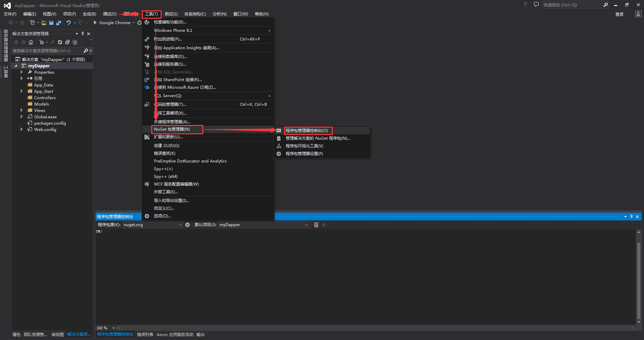This screenshot has width=644, height=340.
Task: Click the Solution Explorer search box
Action: [x=47, y=51]
